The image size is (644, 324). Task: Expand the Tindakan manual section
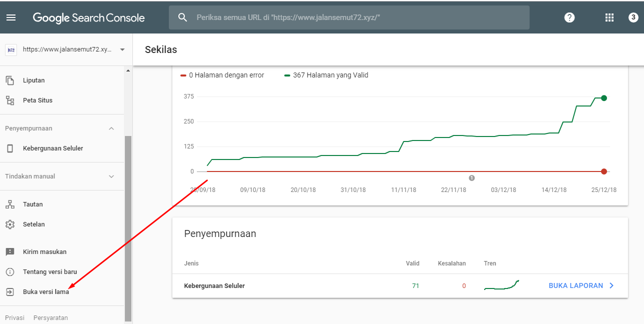click(111, 176)
